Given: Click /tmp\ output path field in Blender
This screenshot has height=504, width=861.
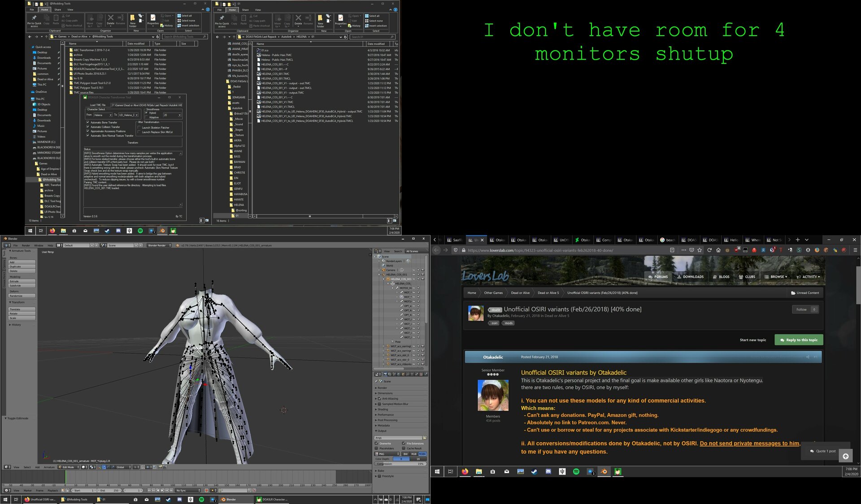Looking at the screenshot, I should pyautogui.click(x=398, y=438).
